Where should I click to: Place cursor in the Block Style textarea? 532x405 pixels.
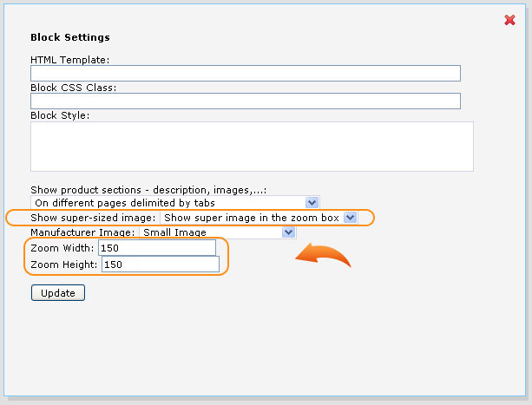(252, 147)
